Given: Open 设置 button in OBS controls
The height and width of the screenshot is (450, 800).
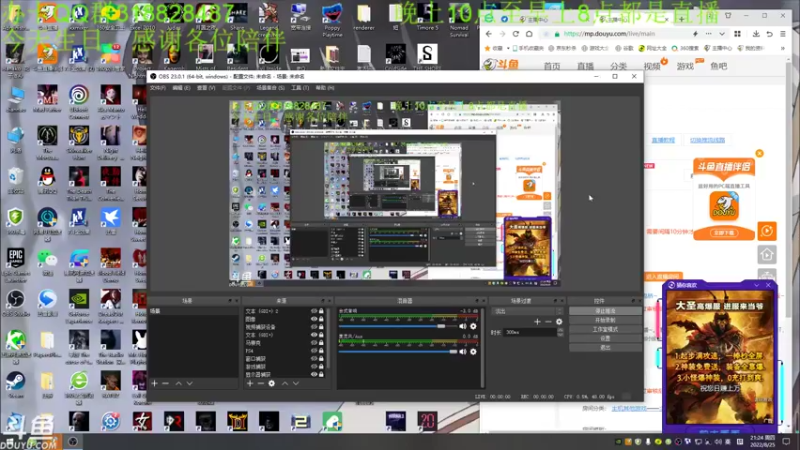Looking at the screenshot, I should click(x=605, y=338).
